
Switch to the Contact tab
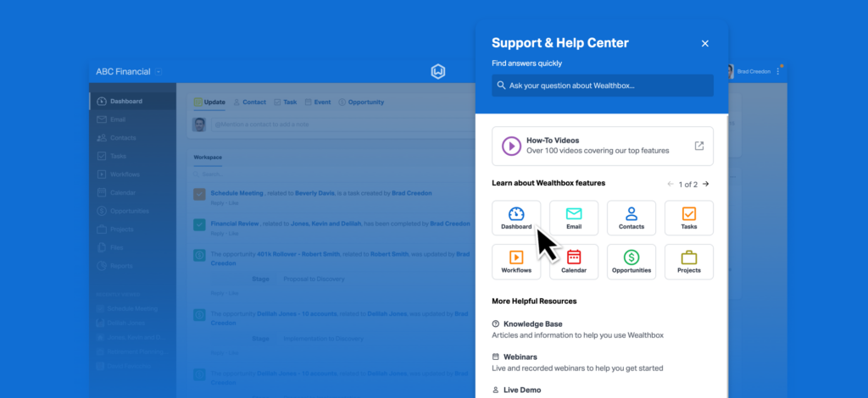[250, 102]
